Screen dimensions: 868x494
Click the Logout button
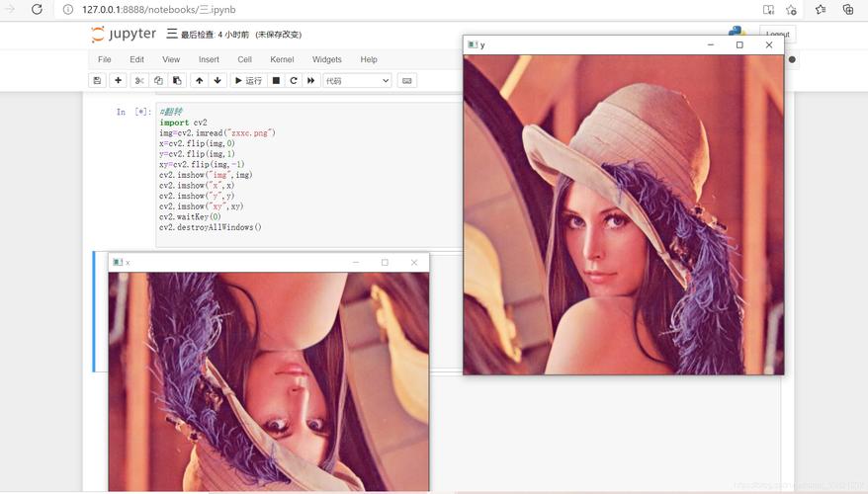777,34
